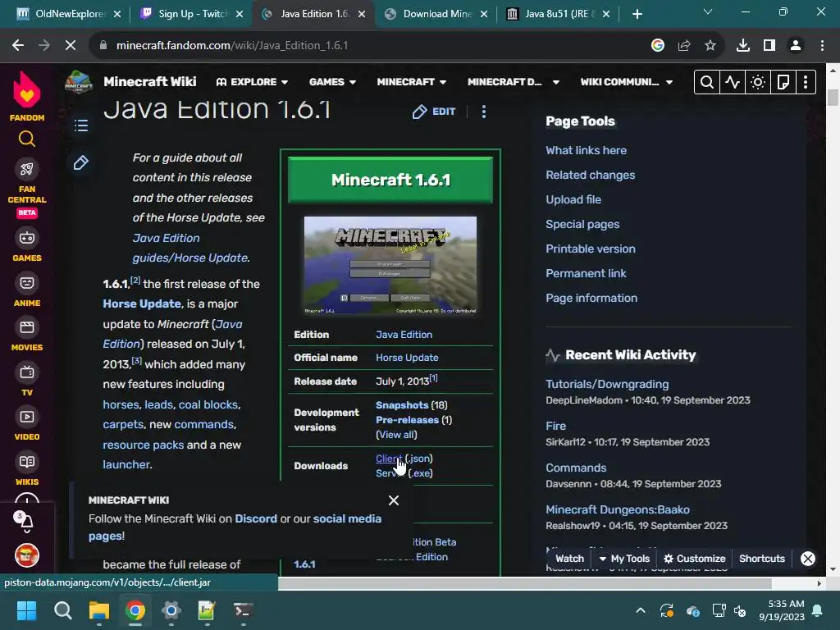The image size is (840, 630).
Task: Click the Minecraft 1.6.1 screenshot thumbnail
Action: 390,265
